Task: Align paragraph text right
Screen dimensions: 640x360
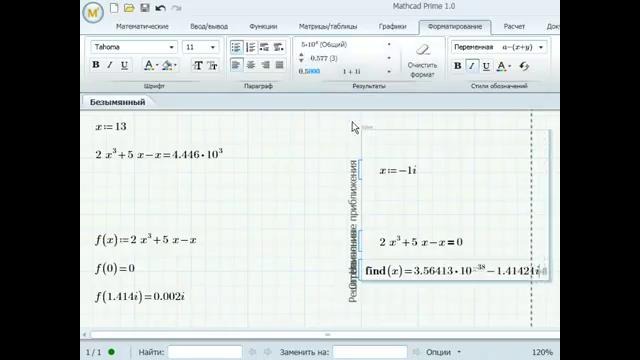Action: [x=265, y=65]
